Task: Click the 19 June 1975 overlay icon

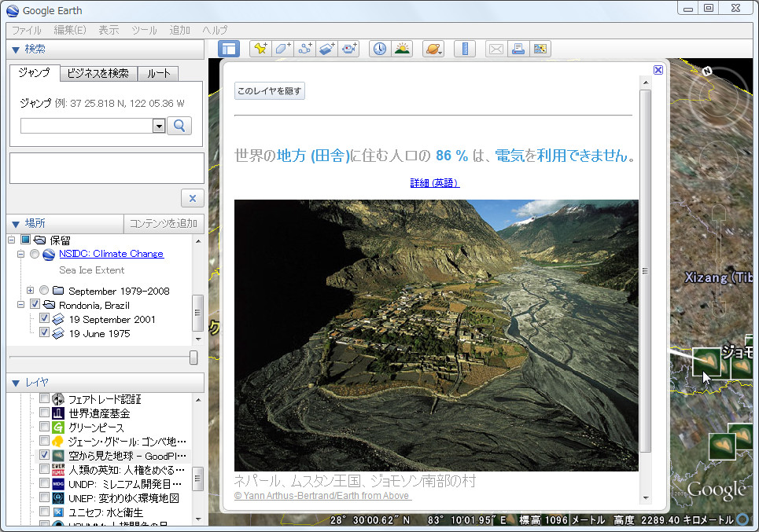Action: [58, 334]
